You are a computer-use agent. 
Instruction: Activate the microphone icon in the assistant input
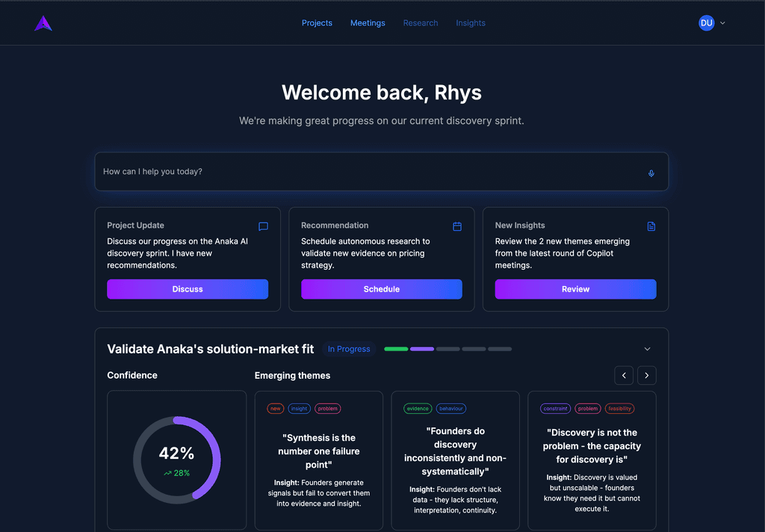click(651, 173)
